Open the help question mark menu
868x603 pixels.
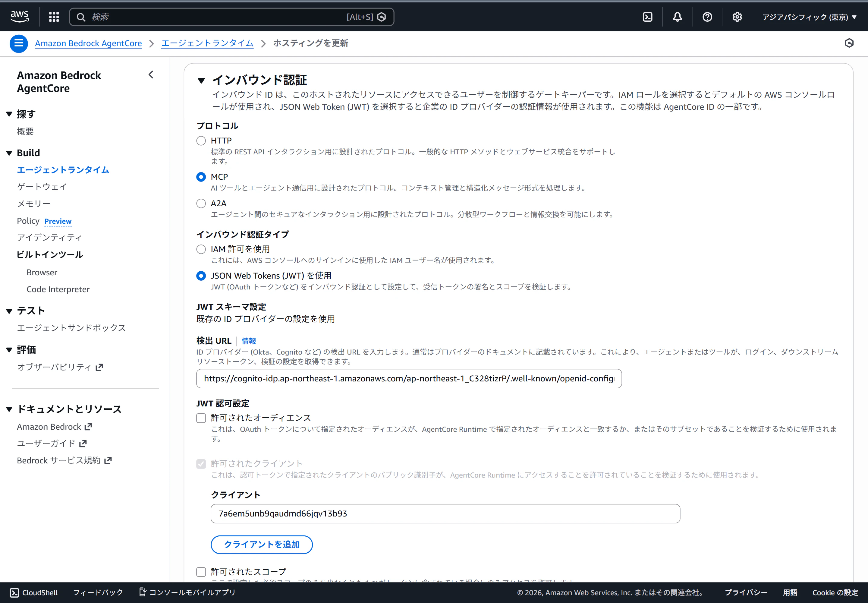point(707,17)
